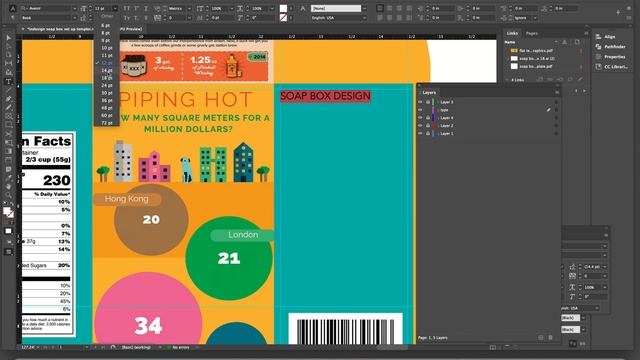Open the Pathfinder panel
The width and height of the screenshot is (640, 360).
pos(610,47)
